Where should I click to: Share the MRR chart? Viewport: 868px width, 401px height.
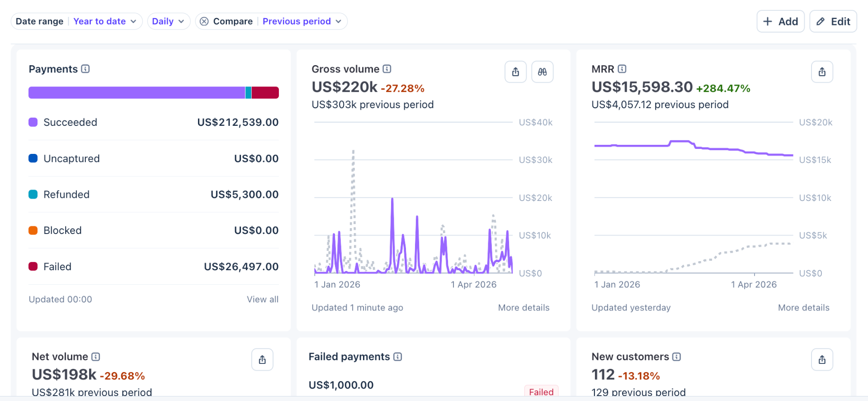[x=822, y=72]
